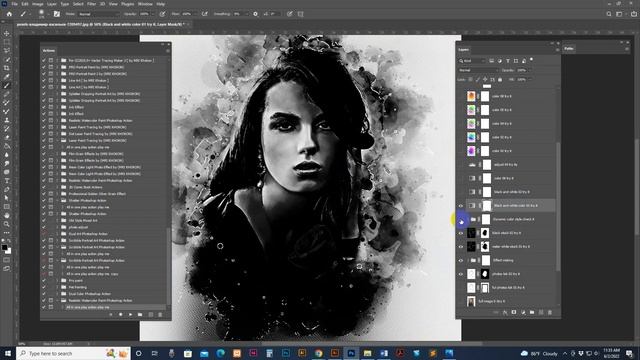640x360 pixels.
Task: Add layer style fx icon
Action: [x=505, y=312]
